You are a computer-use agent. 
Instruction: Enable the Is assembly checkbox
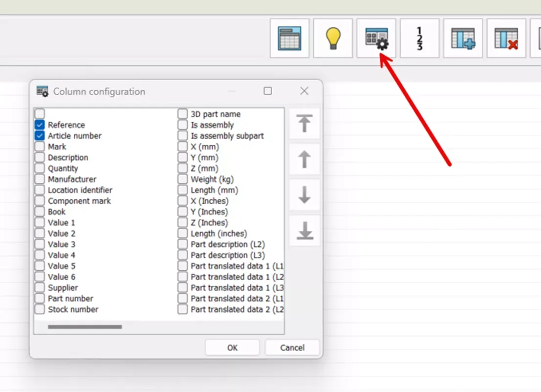[x=182, y=125]
